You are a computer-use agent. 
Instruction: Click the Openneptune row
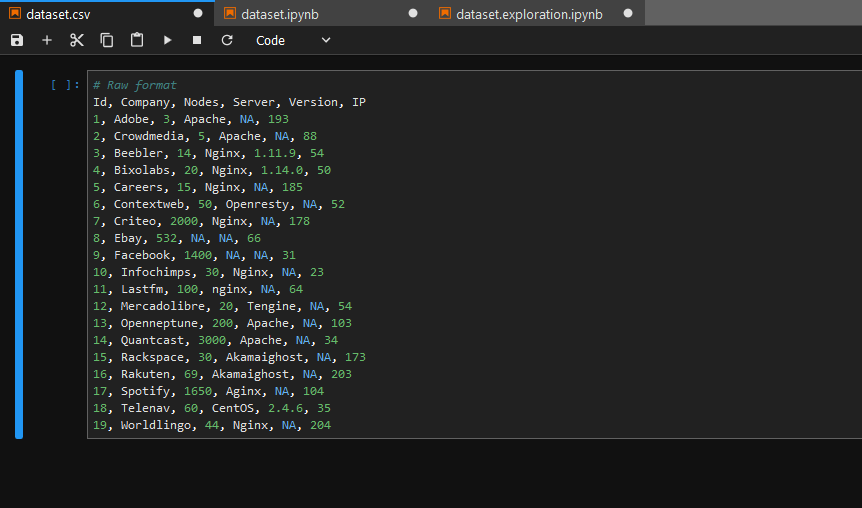point(223,324)
